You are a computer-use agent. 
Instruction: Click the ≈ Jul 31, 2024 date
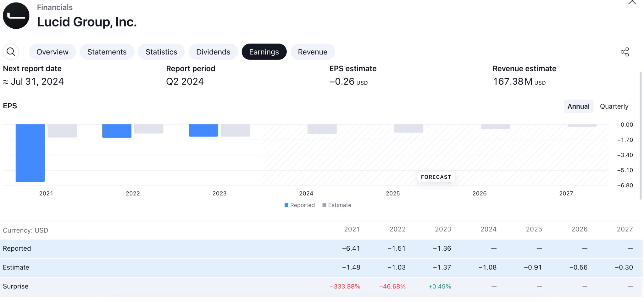click(x=33, y=82)
